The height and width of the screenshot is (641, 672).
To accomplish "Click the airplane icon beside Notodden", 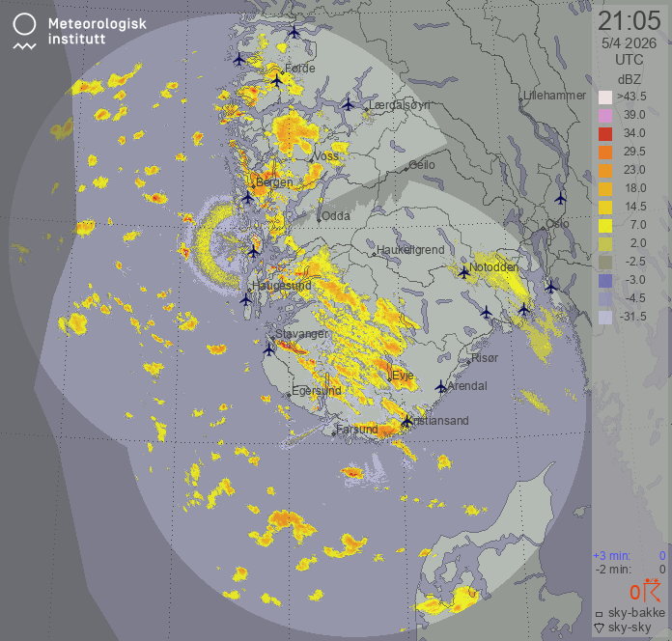I will (x=463, y=272).
